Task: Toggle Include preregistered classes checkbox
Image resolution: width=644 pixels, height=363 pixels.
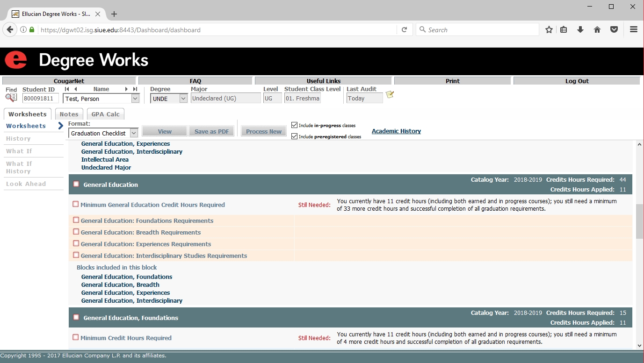Action: (294, 136)
